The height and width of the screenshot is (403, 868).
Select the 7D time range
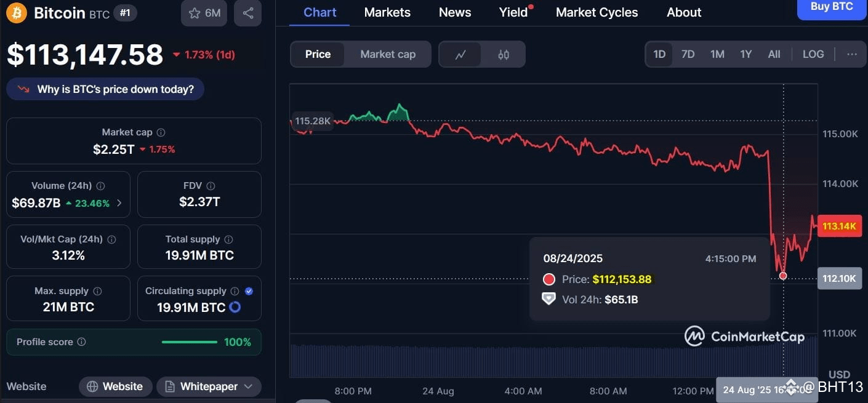tap(688, 54)
